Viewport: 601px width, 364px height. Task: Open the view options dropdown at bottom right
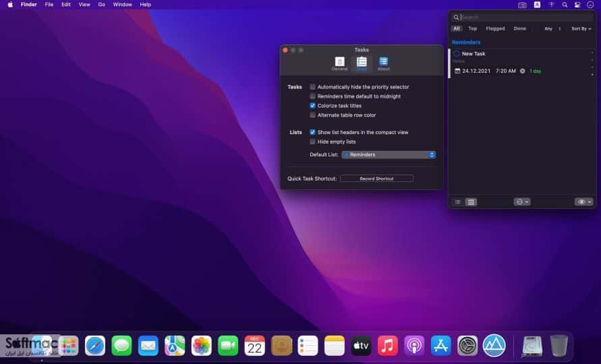point(583,202)
